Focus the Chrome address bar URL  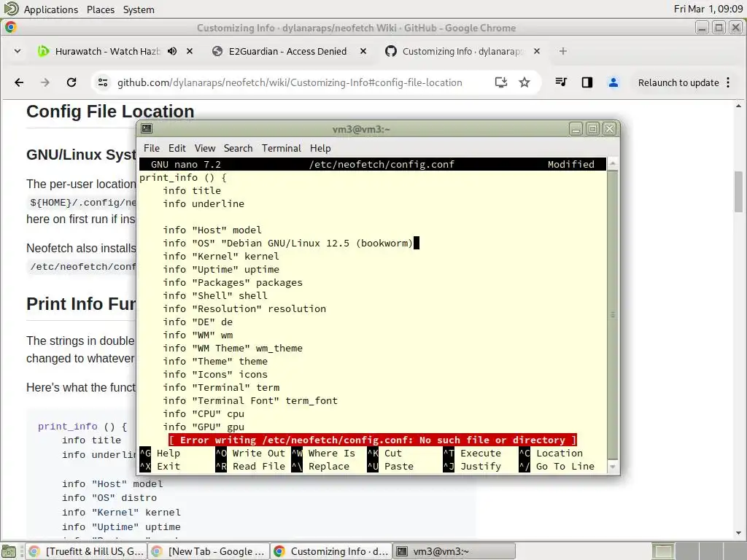tap(290, 82)
